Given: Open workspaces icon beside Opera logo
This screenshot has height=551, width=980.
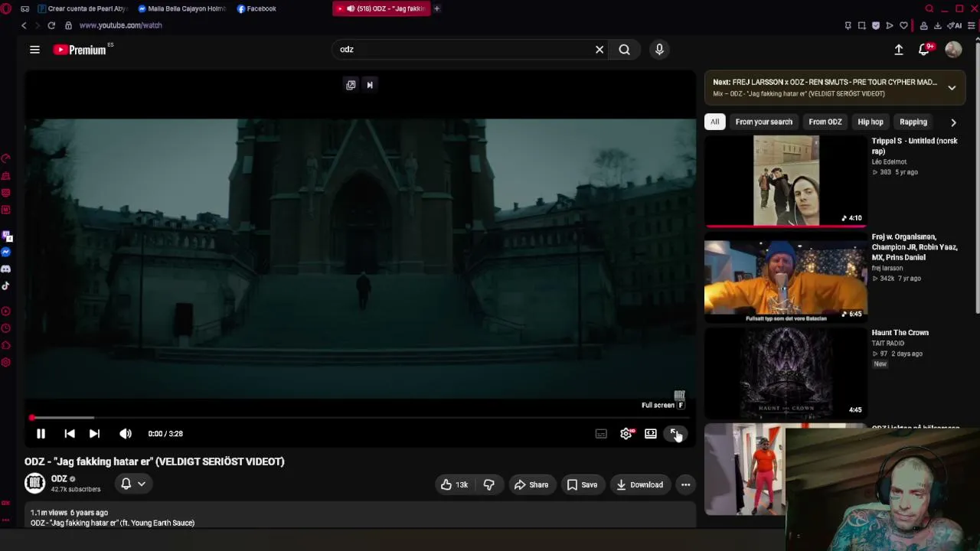Looking at the screenshot, I should [x=25, y=8].
